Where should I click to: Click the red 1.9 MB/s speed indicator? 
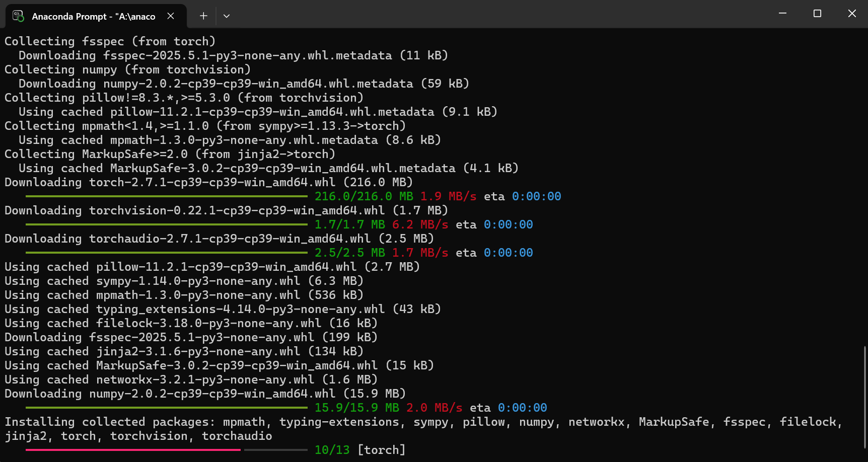[447, 196]
